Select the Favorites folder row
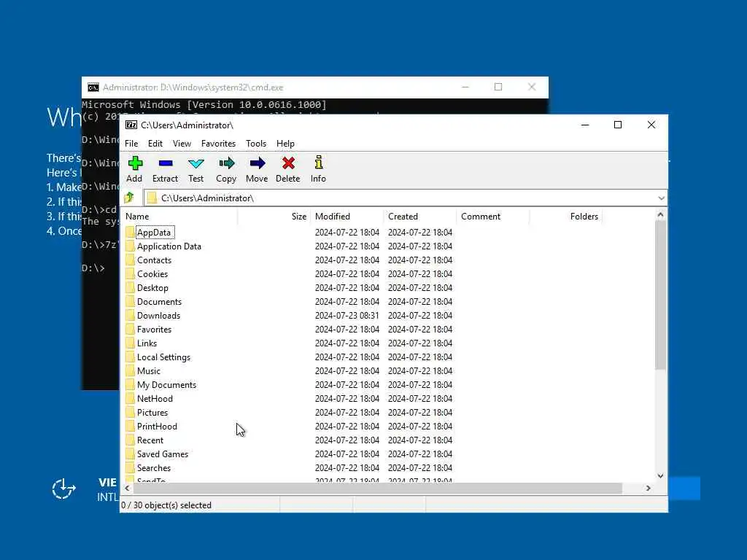Viewport: 747px width, 560px height. pos(388,329)
